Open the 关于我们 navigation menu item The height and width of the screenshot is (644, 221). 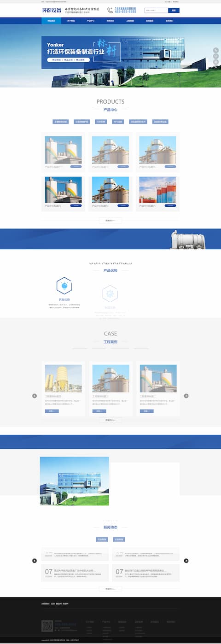coord(71,21)
